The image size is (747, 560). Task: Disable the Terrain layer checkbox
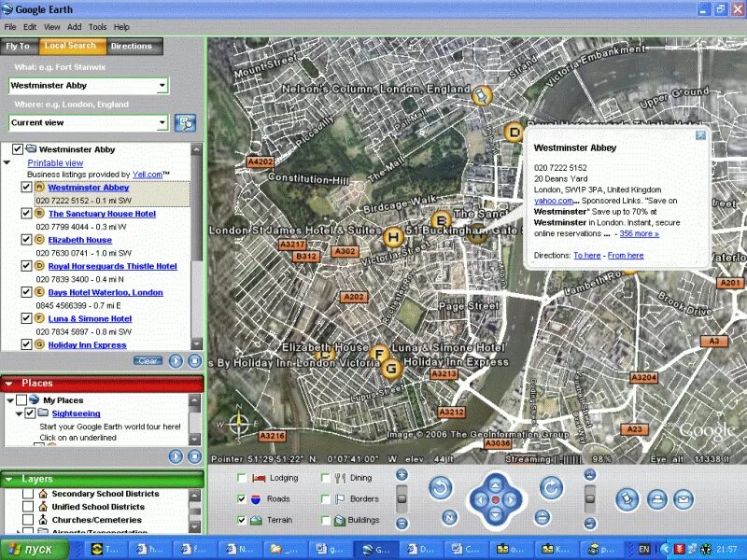(x=242, y=520)
